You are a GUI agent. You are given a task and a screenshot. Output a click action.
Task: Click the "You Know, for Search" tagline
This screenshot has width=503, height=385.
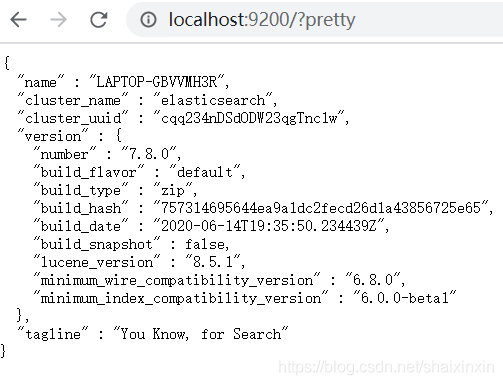(201, 334)
